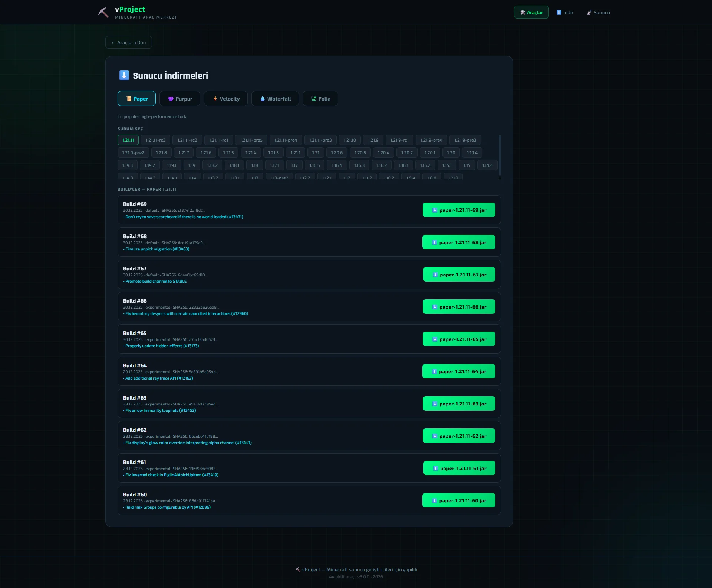Viewport: 712px width, 588px height.
Task: Open the İndir nav item
Action: 565,12
